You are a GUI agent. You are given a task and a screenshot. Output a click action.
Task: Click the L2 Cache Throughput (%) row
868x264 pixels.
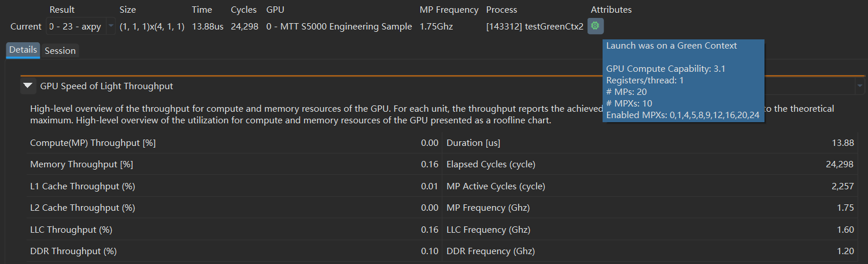(234, 208)
